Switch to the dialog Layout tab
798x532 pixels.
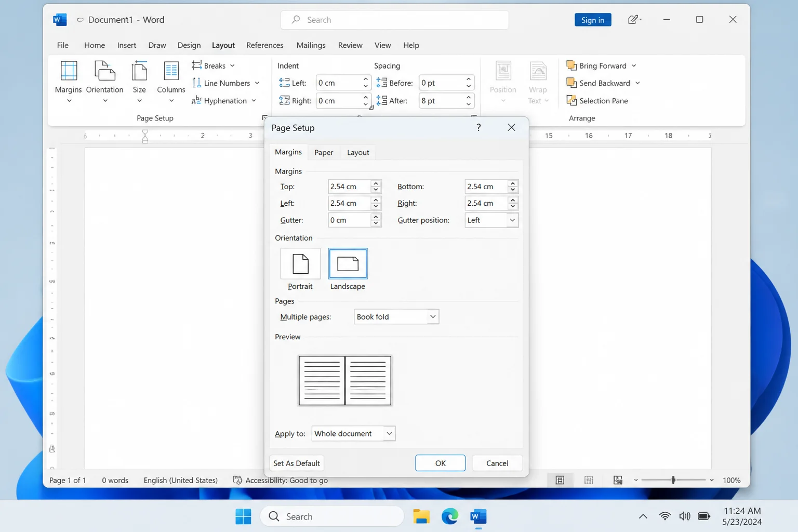(x=358, y=152)
